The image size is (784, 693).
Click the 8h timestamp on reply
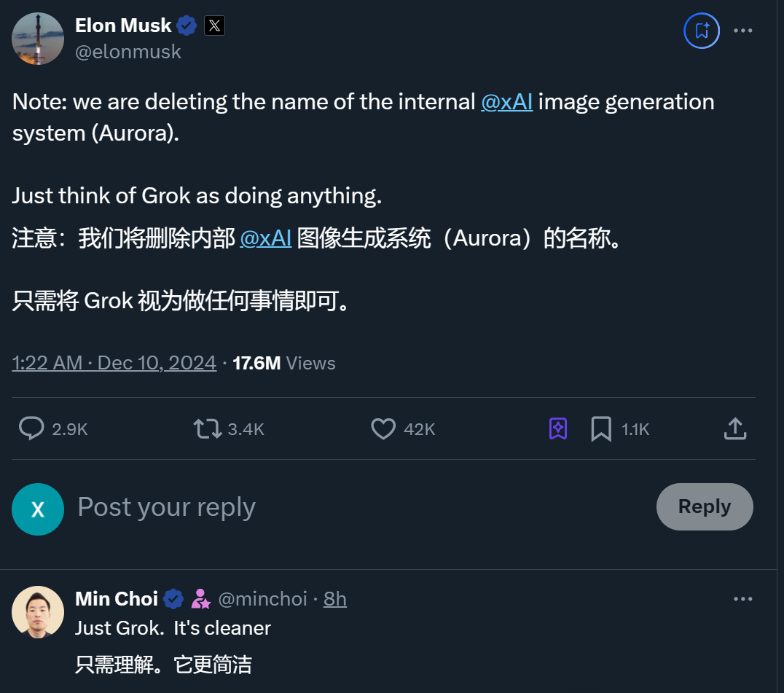[335, 599]
